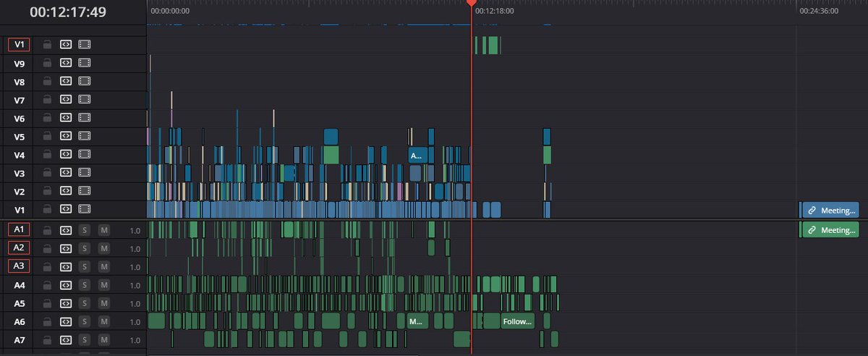Select the M... clip on track A6

(x=417, y=321)
